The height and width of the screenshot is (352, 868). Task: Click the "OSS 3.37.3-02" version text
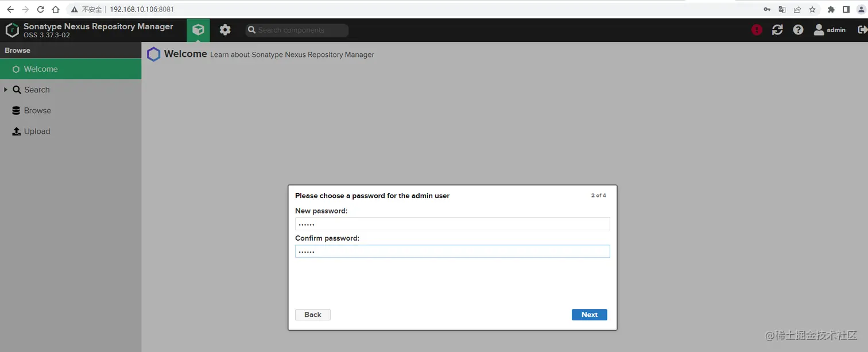tap(46, 35)
